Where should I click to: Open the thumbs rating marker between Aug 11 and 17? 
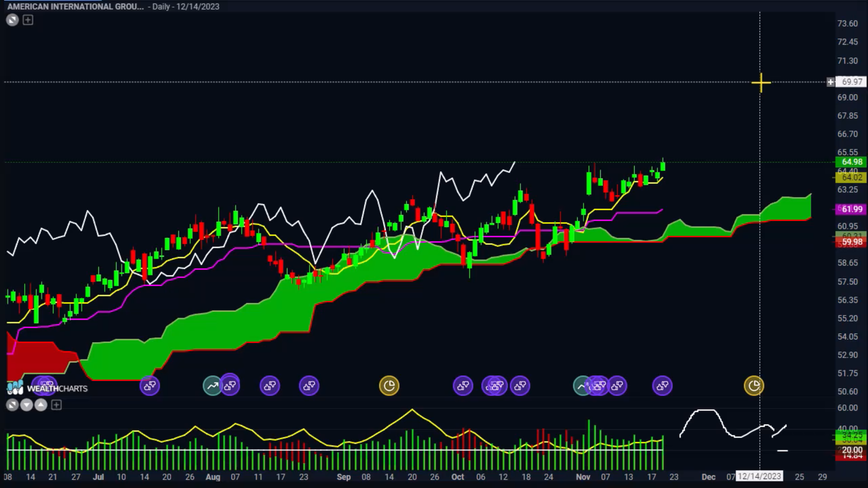pyautogui.click(x=270, y=386)
